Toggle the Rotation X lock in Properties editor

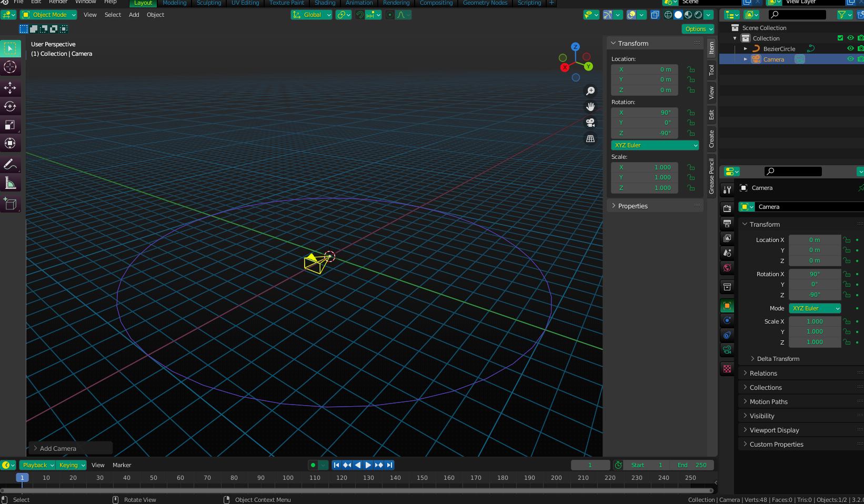tap(847, 274)
